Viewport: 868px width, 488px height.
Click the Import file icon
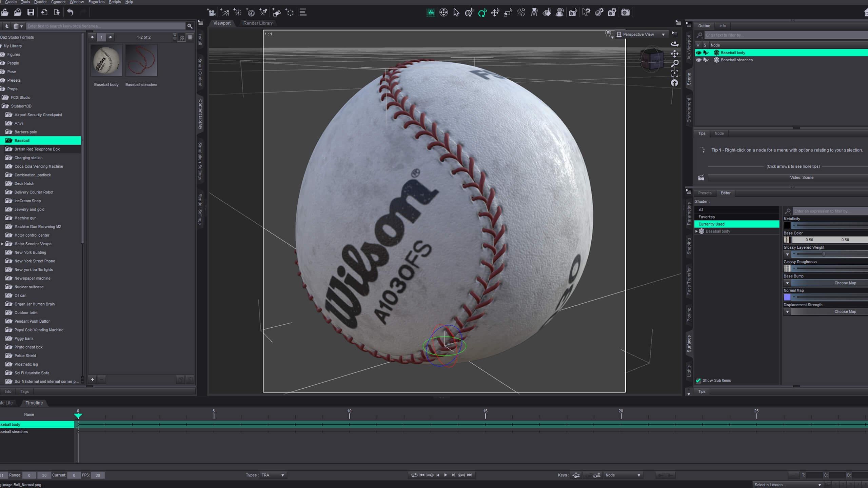44,13
